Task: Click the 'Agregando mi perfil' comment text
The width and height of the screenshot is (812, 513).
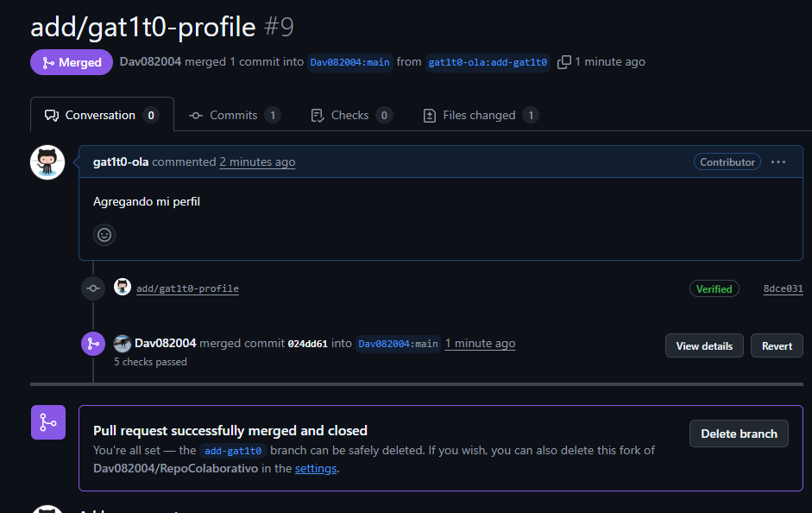Action: 147,201
